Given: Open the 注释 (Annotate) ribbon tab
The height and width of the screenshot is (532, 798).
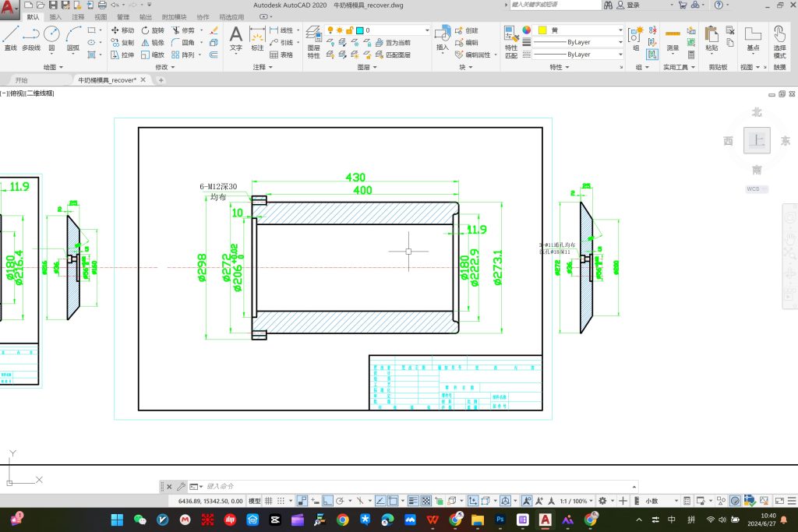Looking at the screenshot, I should click(x=78, y=17).
